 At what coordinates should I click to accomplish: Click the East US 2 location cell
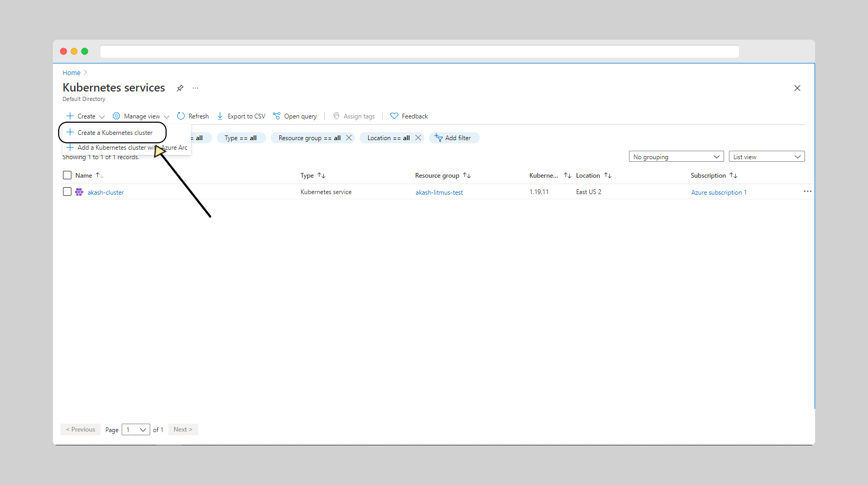(x=589, y=192)
